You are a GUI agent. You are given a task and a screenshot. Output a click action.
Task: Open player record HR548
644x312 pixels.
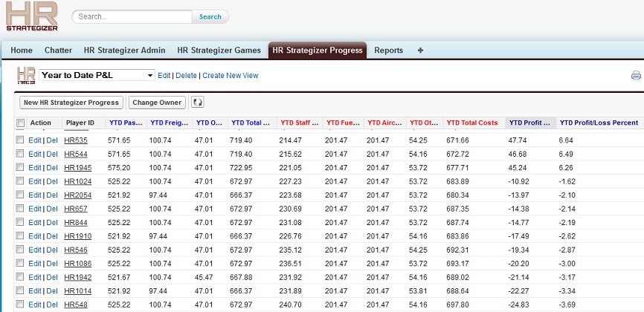click(x=76, y=305)
